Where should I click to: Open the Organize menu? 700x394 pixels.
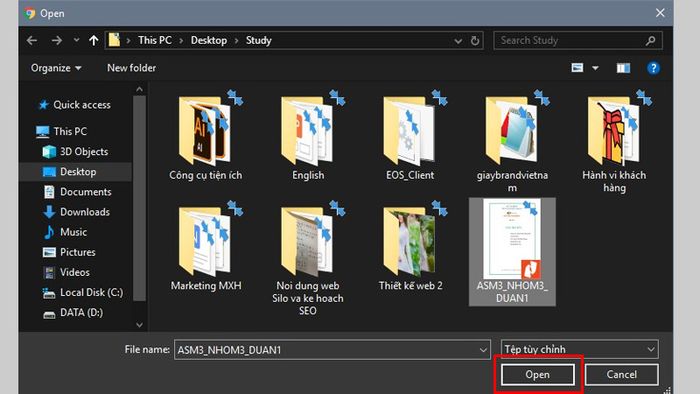56,68
